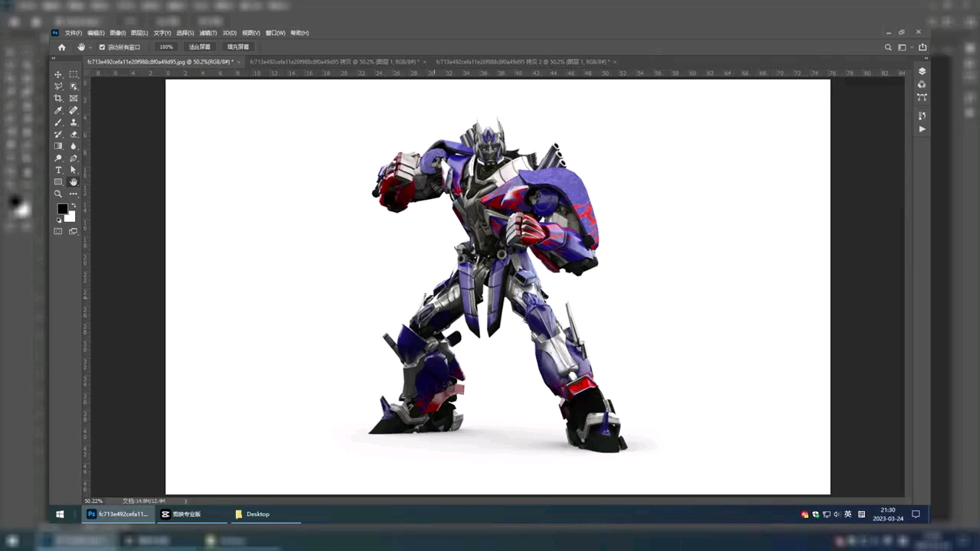Select the Eyedropper tool

(x=58, y=110)
